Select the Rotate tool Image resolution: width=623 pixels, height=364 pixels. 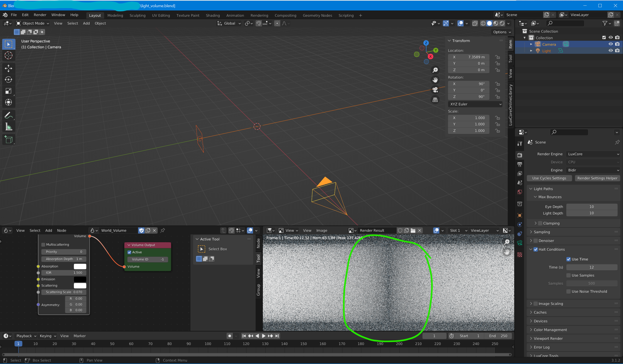click(x=8, y=79)
